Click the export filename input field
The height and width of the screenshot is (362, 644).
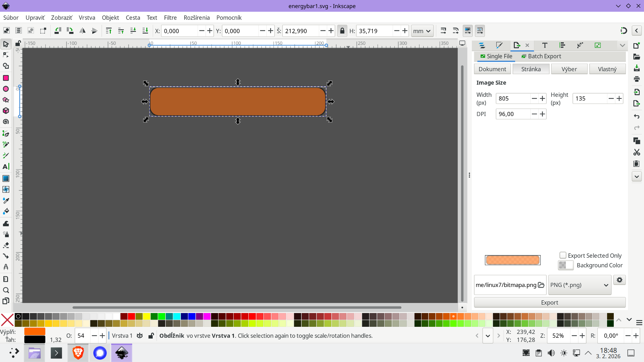click(x=505, y=285)
